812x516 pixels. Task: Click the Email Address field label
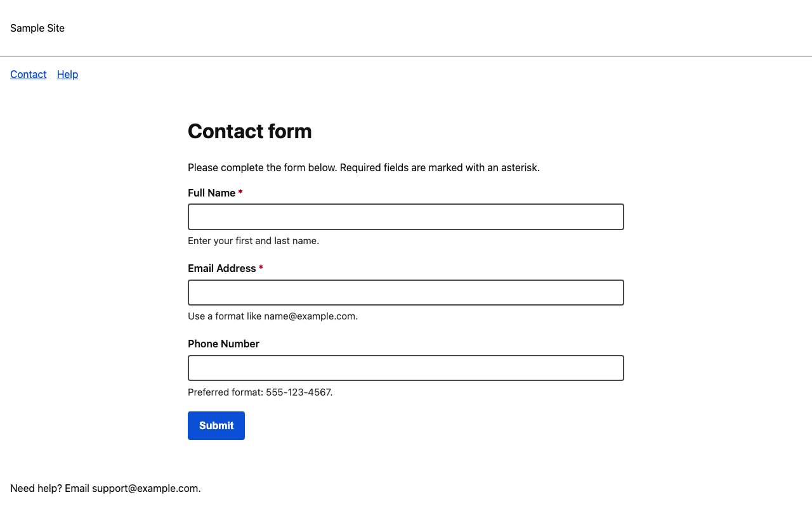(223, 268)
